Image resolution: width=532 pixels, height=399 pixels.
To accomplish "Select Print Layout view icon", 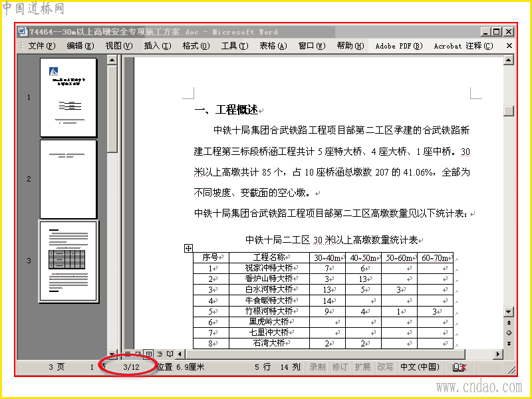I will point(148,354).
